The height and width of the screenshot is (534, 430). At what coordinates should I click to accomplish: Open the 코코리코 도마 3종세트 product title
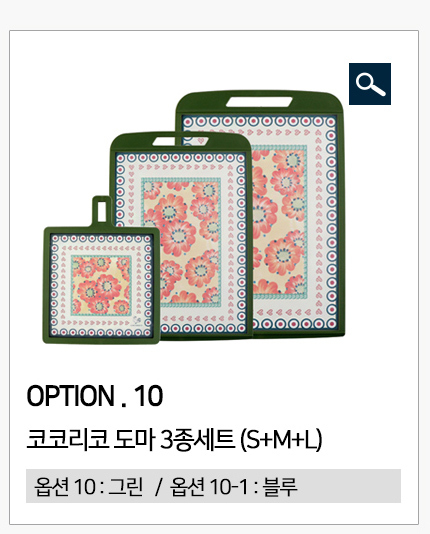coord(174,440)
